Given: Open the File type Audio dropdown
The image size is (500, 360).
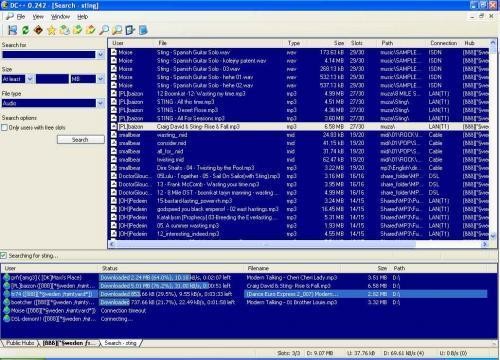Looking at the screenshot, I should (101, 103).
